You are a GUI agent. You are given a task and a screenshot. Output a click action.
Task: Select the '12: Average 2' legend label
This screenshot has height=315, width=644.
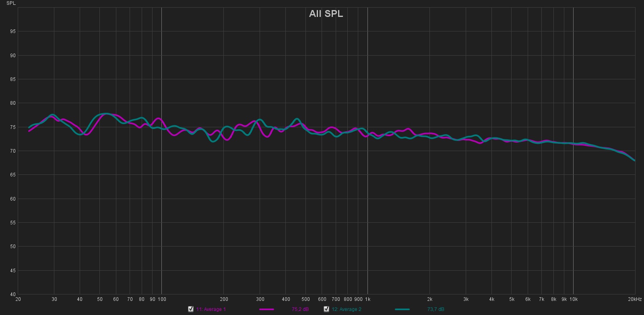[x=347, y=309]
